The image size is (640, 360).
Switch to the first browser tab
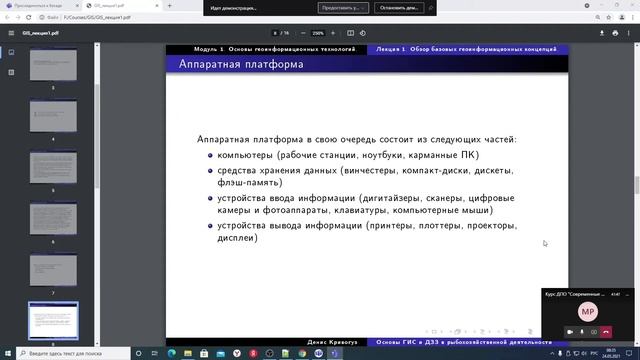(41, 6)
